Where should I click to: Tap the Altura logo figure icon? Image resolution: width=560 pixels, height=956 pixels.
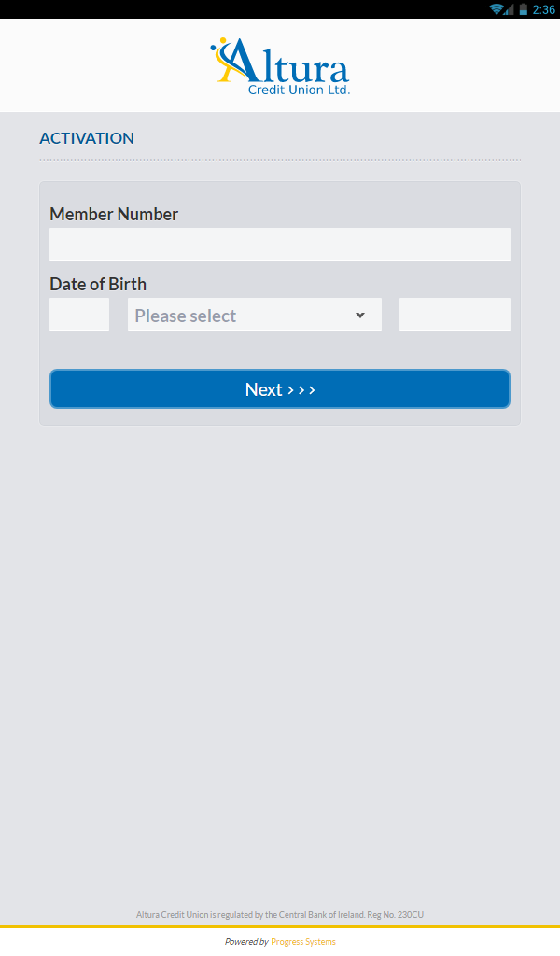pyautogui.click(x=222, y=58)
